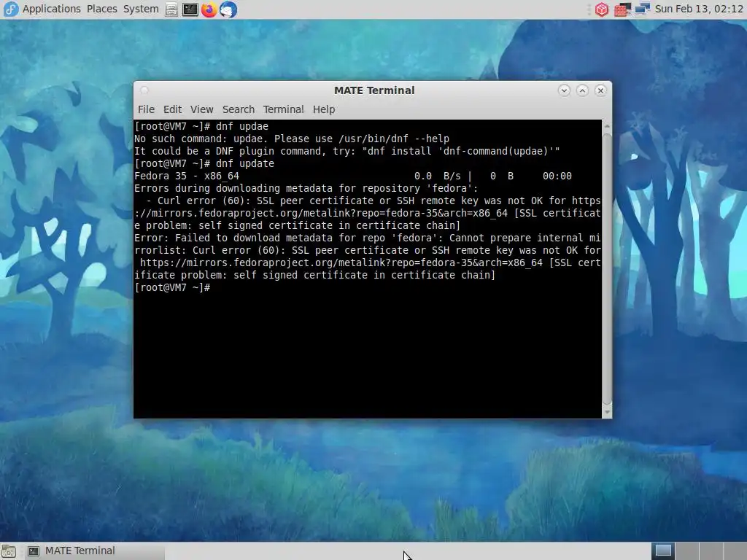Click the terminal's window menu button at title bar left
The height and width of the screenshot is (560, 747).
144,90
